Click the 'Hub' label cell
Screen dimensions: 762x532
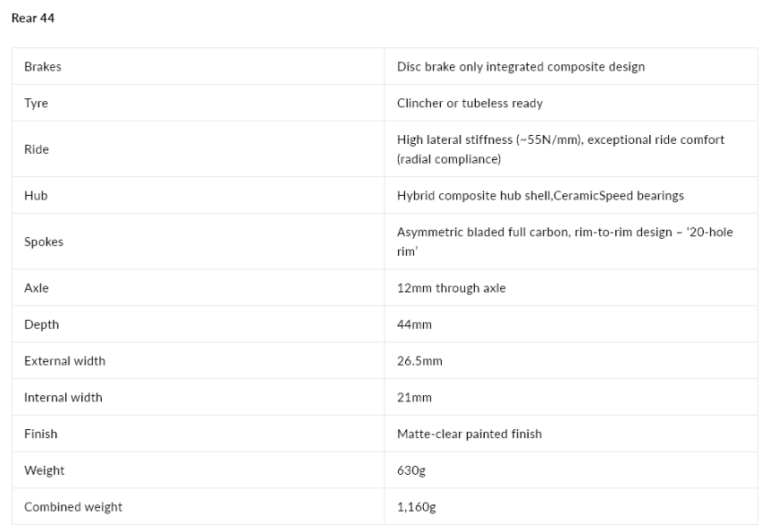(x=36, y=195)
